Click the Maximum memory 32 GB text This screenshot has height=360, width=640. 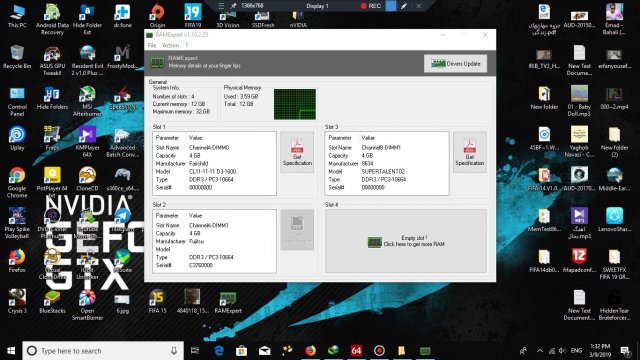[x=181, y=111]
